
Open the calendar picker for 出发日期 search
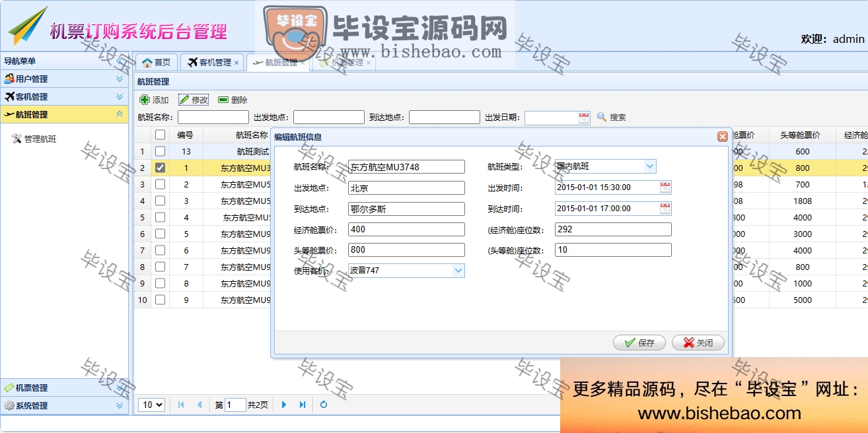(584, 117)
